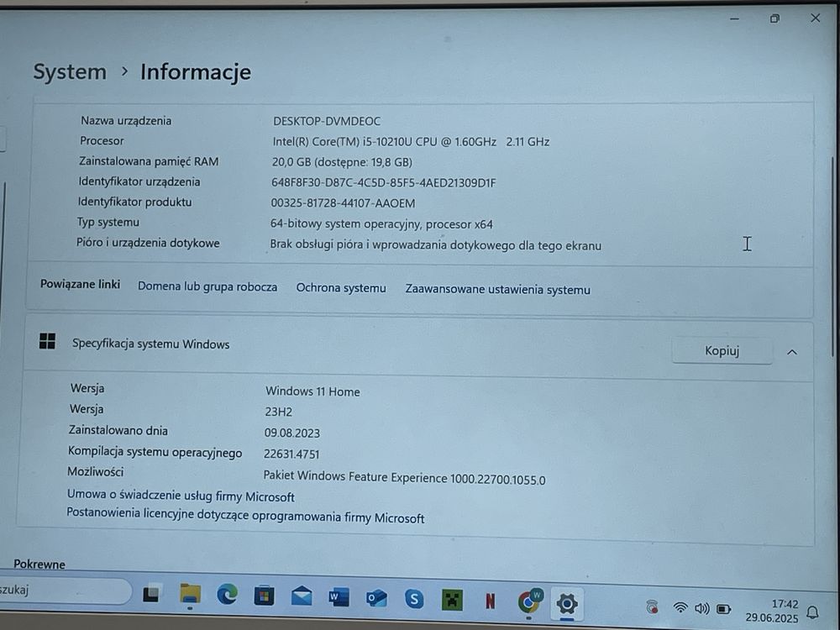This screenshot has width=840, height=630.
Task: Click the vertical scrollbar of Settings window
Action: tap(833, 257)
